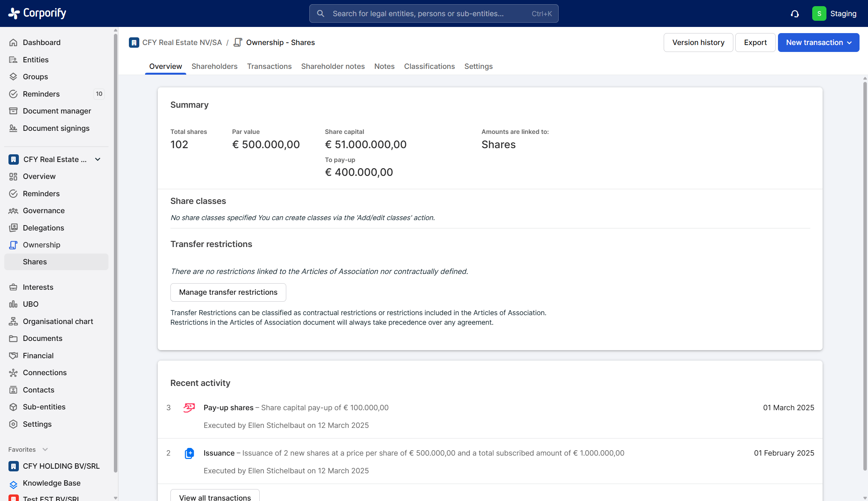Click the Connections network icon
The width and height of the screenshot is (868, 501).
(13, 372)
